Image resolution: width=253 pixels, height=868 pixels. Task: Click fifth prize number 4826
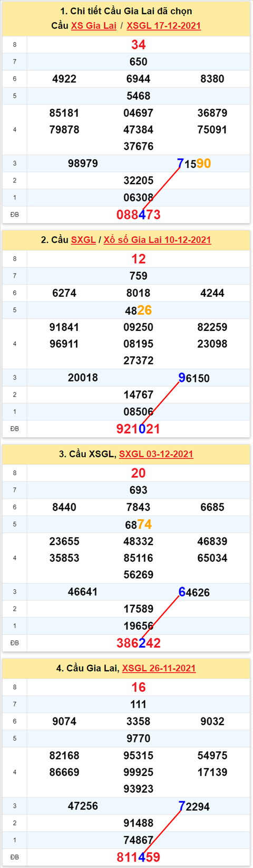pyautogui.click(x=138, y=310)
